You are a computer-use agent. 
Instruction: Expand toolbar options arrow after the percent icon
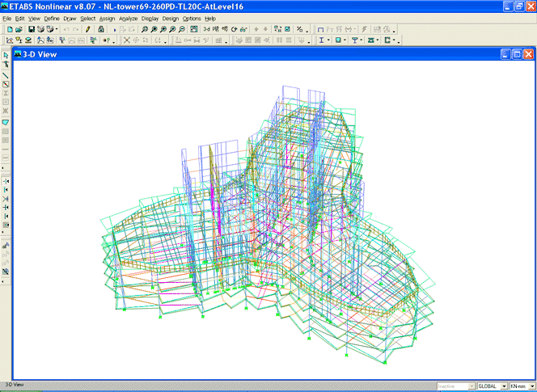coord(307,32)
